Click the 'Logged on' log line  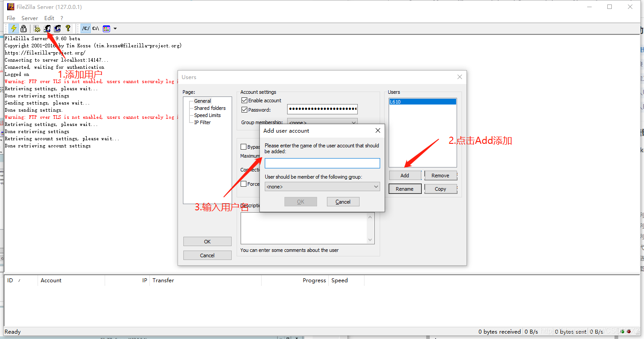(17, 75)
